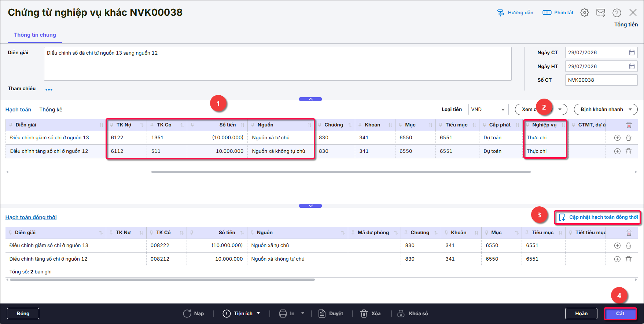Click the Duyệt approve document icon
Viewport: 644px width, 324px height.
point(322,314)
